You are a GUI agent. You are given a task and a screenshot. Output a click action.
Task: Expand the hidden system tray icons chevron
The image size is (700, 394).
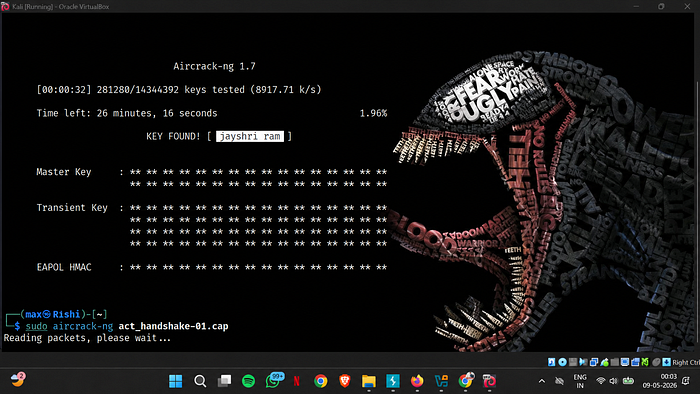point(542,381)
